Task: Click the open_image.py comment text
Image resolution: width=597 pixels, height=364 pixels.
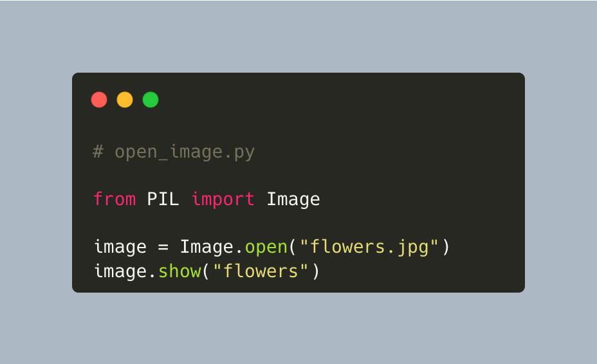Action: coord(185,152)
